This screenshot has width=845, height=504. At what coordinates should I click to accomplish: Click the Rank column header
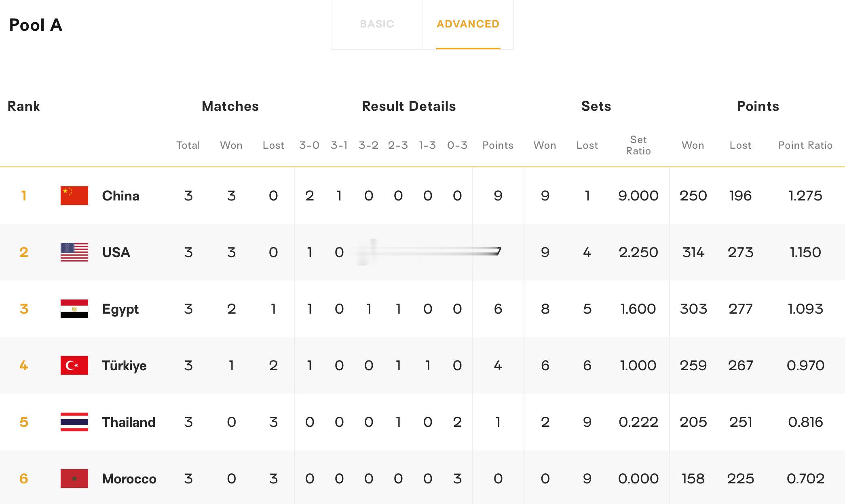point(24,106)
